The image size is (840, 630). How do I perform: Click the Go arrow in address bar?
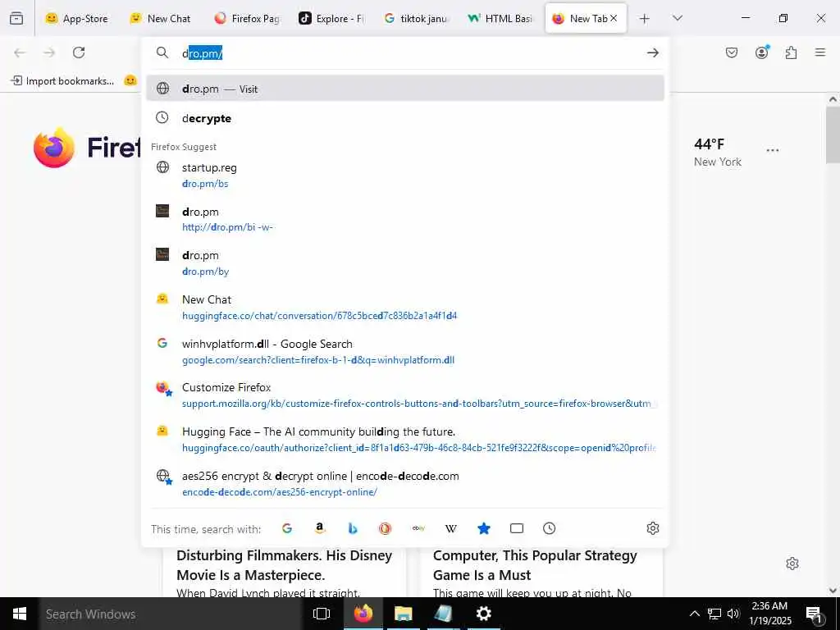652,52
